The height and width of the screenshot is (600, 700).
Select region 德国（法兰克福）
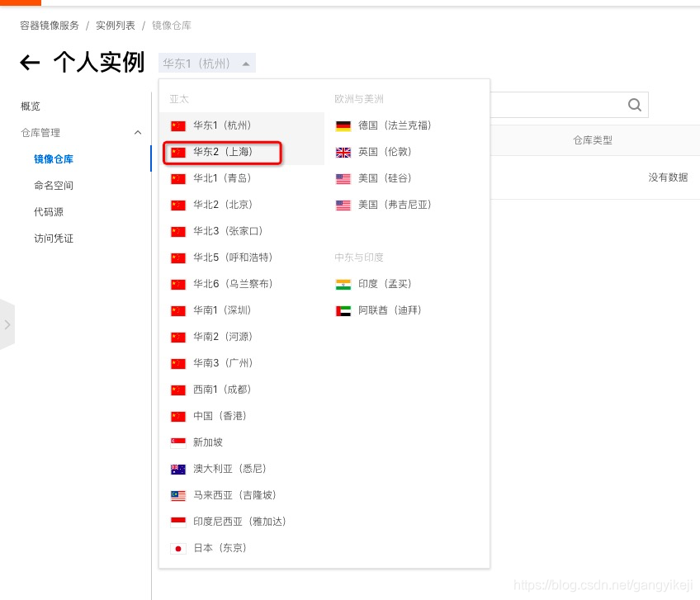coord(407,125)
